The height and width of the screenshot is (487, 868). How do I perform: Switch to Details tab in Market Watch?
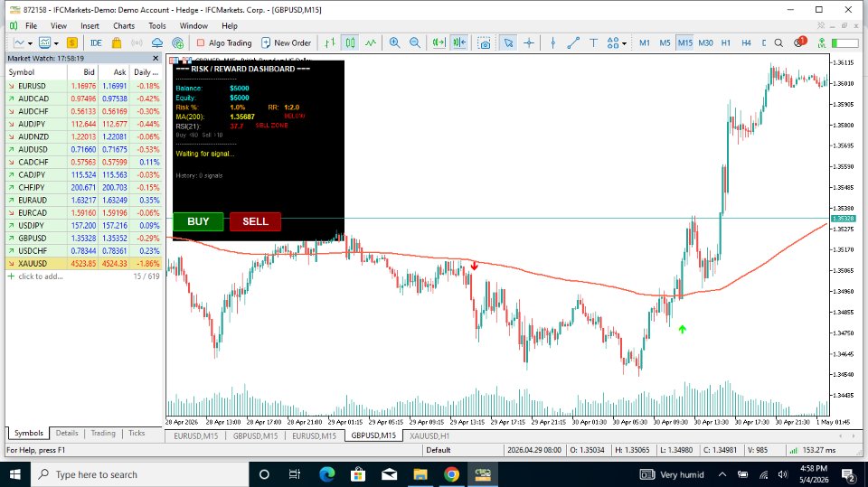67,434
